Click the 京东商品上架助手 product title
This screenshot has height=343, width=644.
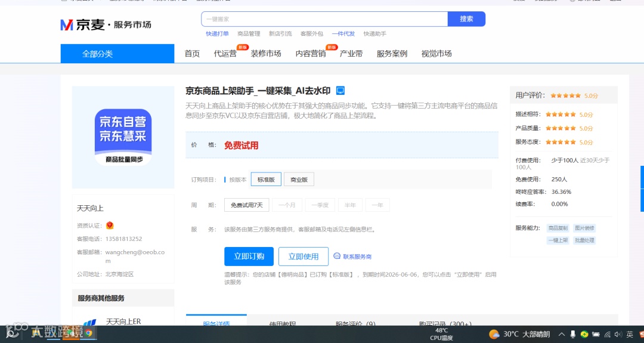tap(258, 91)
